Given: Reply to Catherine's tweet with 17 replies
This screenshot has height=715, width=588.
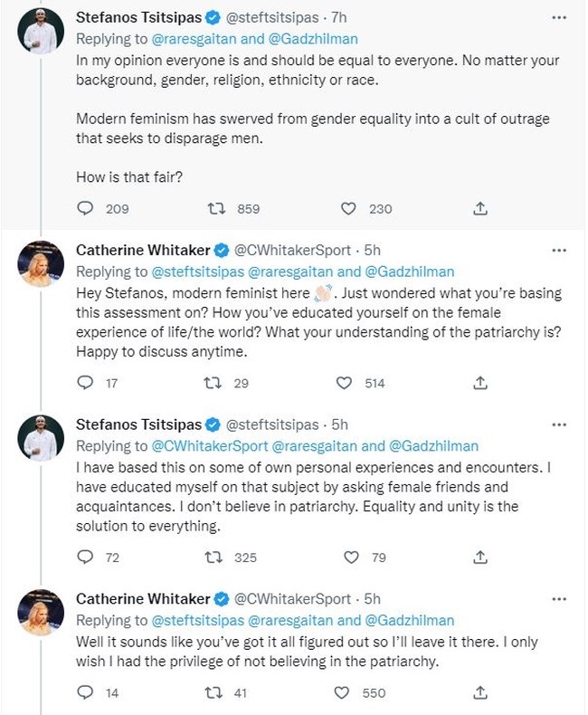Looking at the screenshot, I should coord(86,383).
